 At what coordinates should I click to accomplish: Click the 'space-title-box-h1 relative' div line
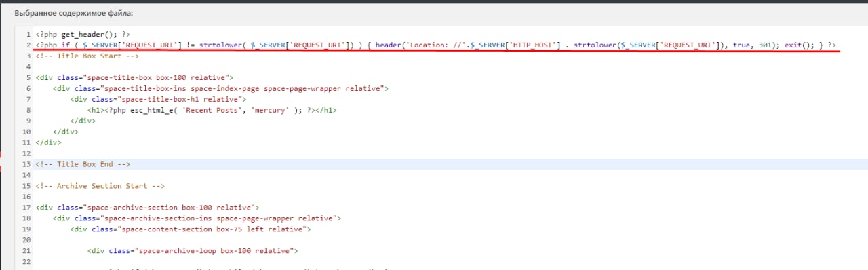[x=158, y=99]
